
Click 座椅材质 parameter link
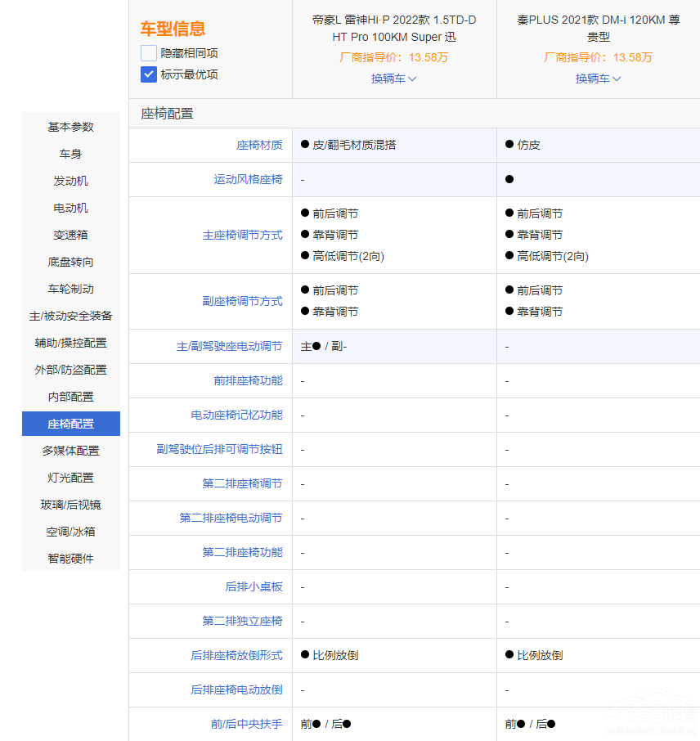pos(259,145)
